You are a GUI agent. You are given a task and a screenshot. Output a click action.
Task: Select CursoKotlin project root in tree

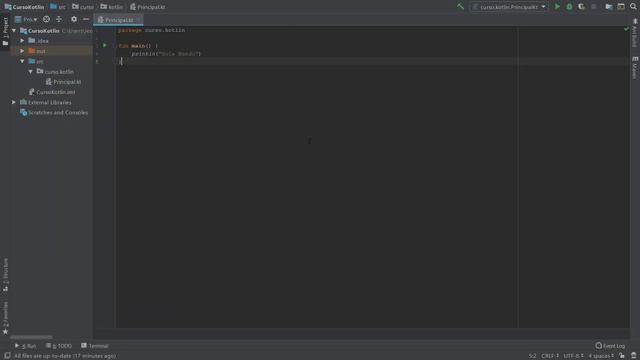(x=40, y=31)
